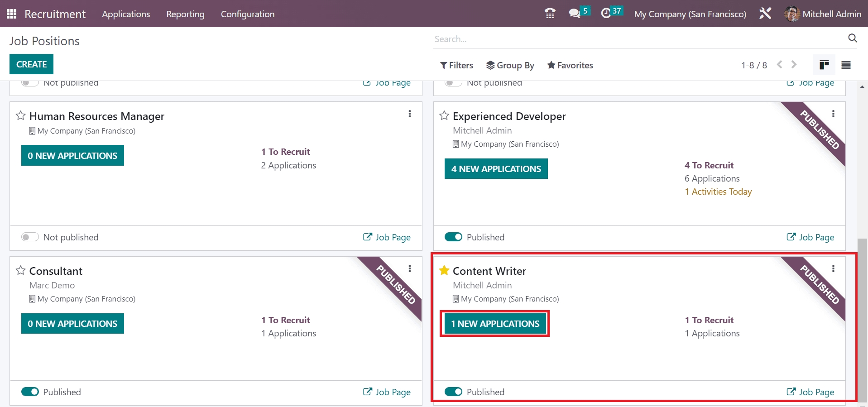Viewport: 868px width, 407px height.
Task: Click the CREATE button
Action: pyautogui.click(x=31, y=64)
